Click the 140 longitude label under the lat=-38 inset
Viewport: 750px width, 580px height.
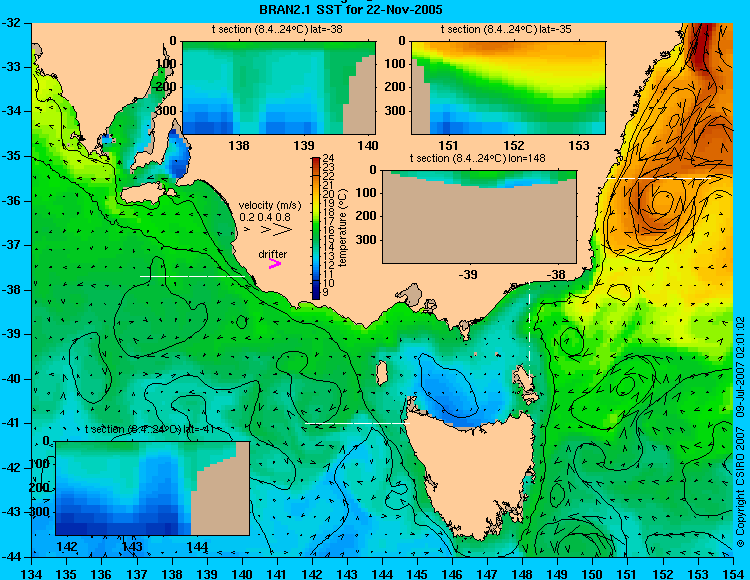coord(369,145)
